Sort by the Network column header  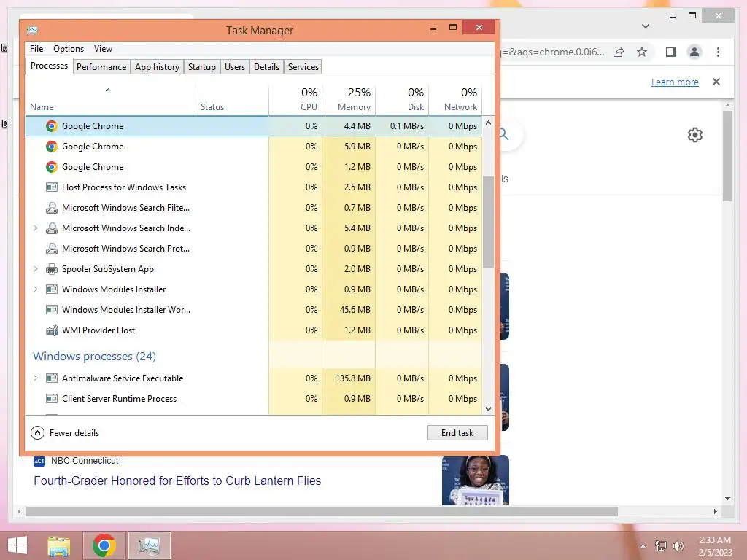(x=455, y=100)
